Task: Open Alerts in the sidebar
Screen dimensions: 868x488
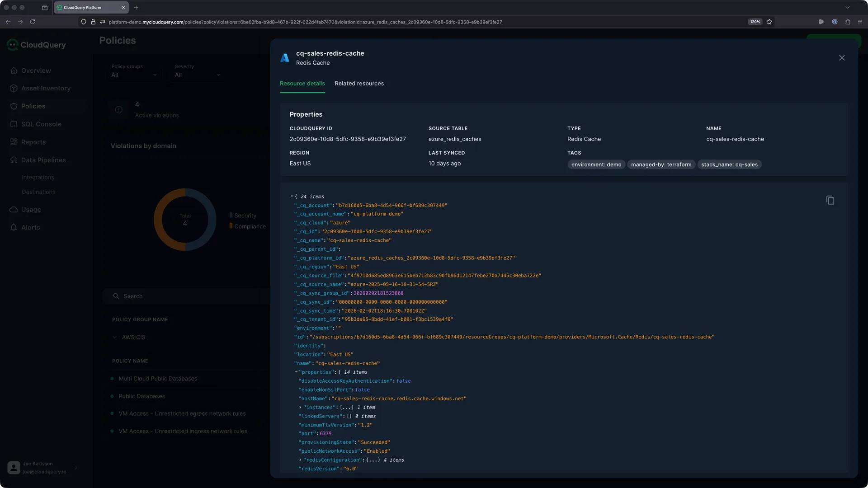Action: 30,227
